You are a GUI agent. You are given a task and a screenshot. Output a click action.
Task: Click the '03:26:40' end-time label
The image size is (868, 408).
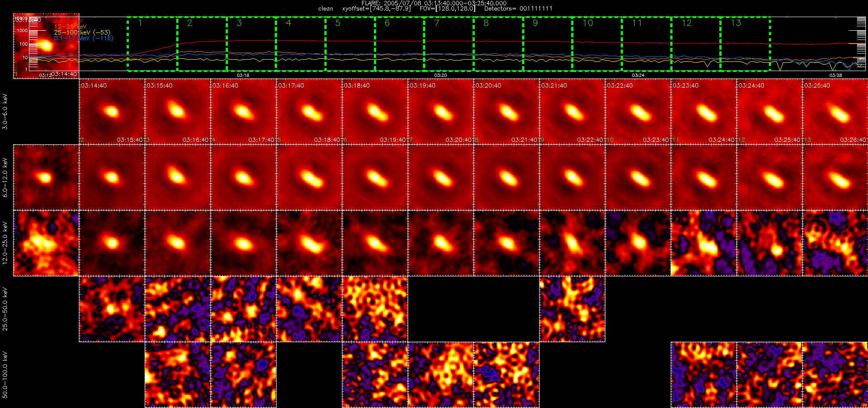[853, 140]
